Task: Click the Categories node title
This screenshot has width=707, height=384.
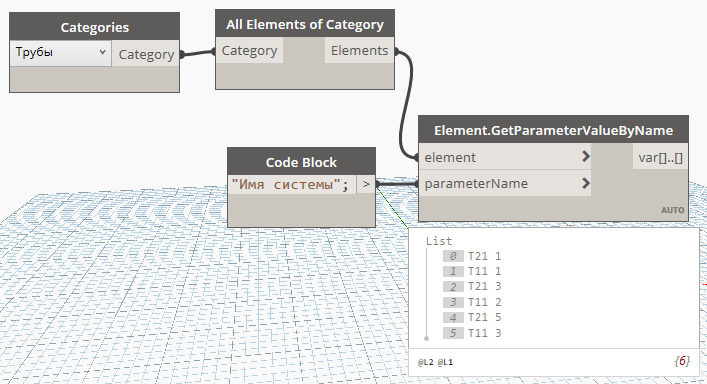Action: pos(95,27)
